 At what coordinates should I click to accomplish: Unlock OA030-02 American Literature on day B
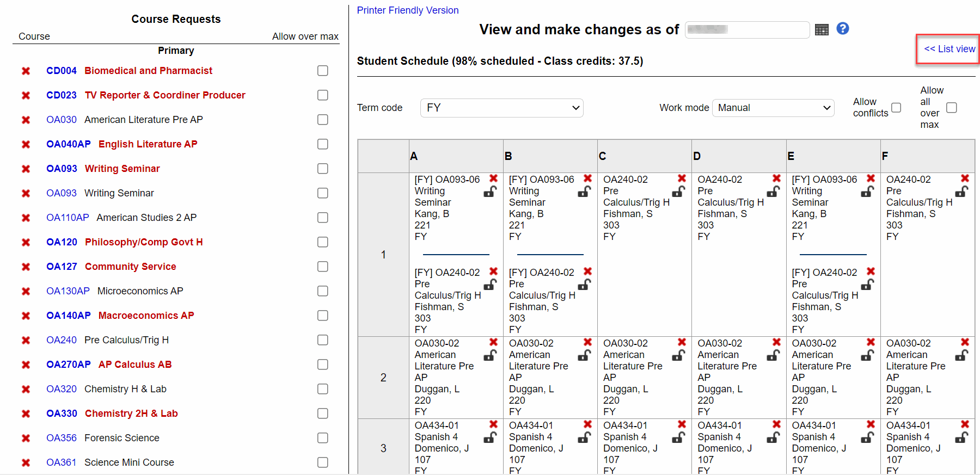pyautogui.click(x=584, y=355)
